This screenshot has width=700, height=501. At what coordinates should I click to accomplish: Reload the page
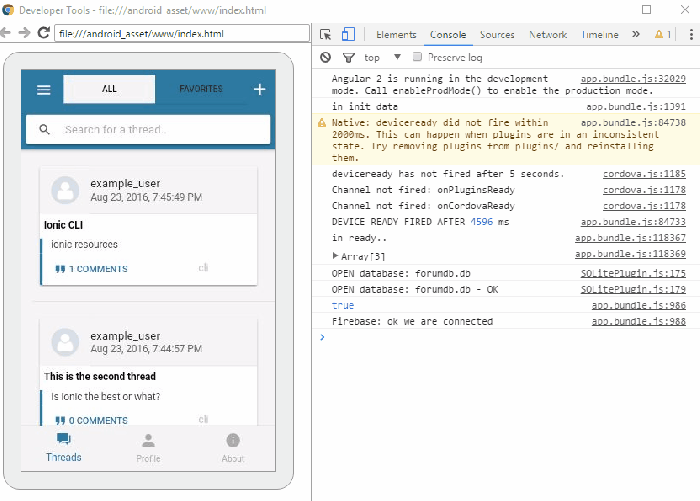pyautogui.click(x=43, y=33)
